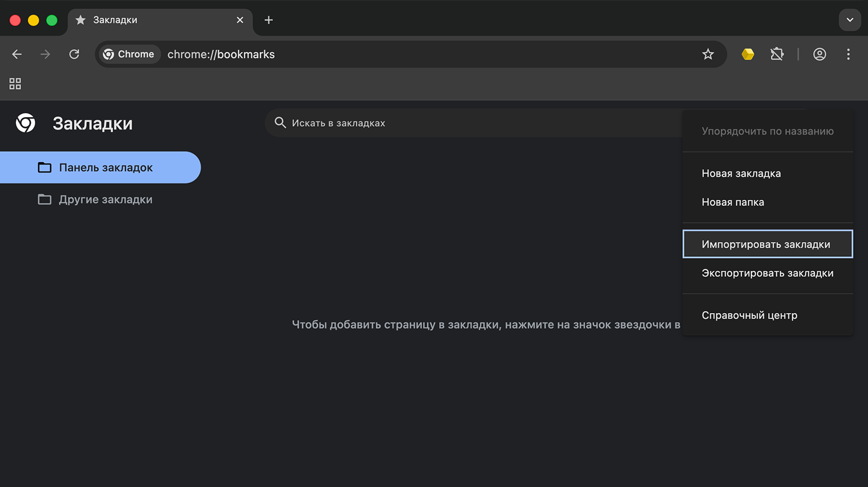Click the disabled extensions icon
The image size is (868, 487).
click(x=777, y=54)
